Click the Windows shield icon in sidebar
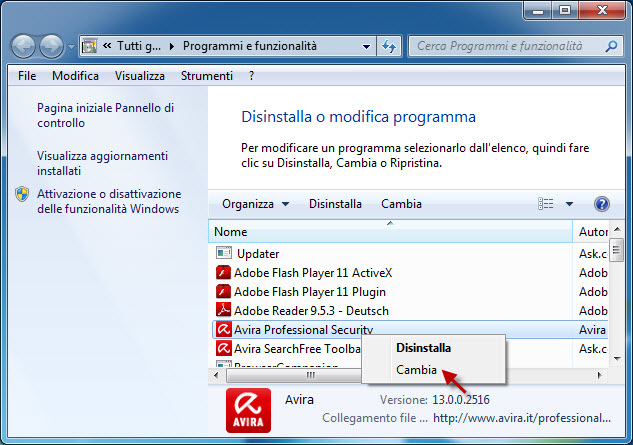Screen dimensions: 633x445 point(22,194)
